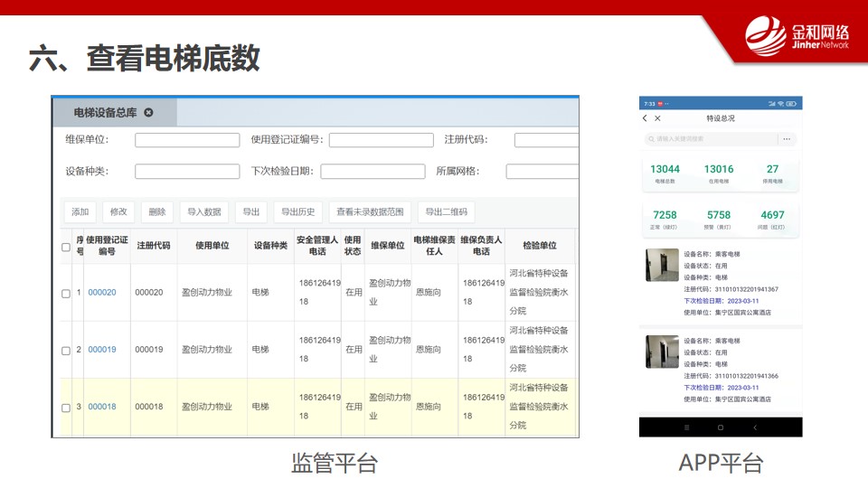Viewport: 868px width, 488px height.
Task: Open second elevator photo thumbnail in app
Action: (662, 352)
